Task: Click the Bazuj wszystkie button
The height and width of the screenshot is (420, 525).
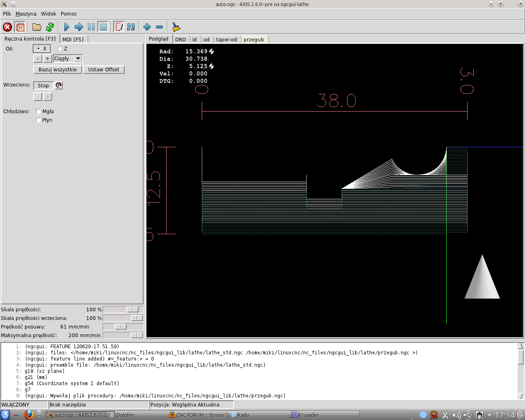Action: click(x=57, y=69)
